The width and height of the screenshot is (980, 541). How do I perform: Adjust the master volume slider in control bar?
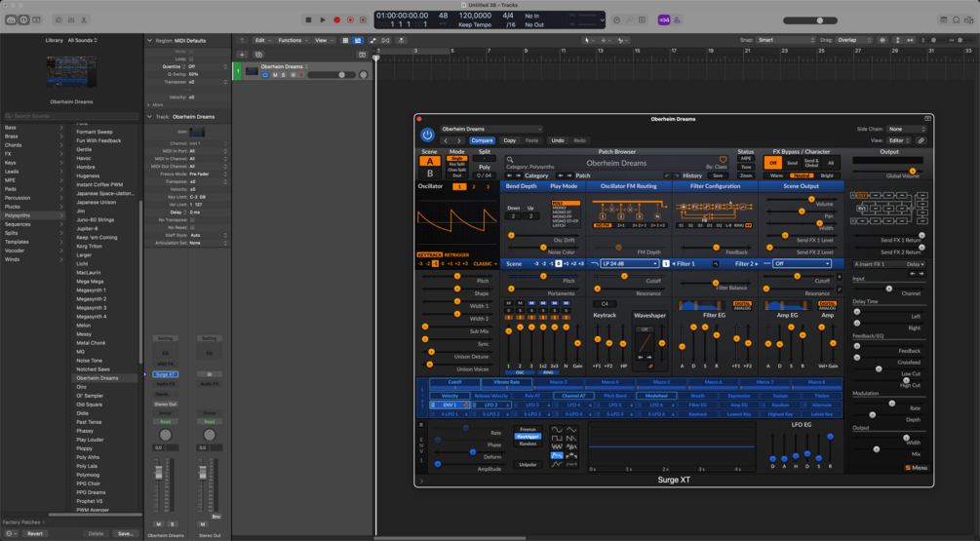pyautogui.click(x=810, y=20)
